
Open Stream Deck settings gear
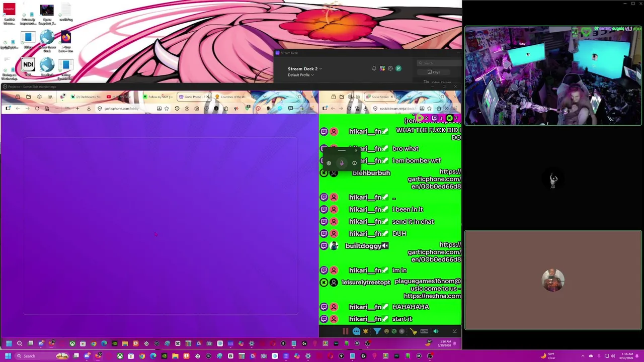click(390, 68)
